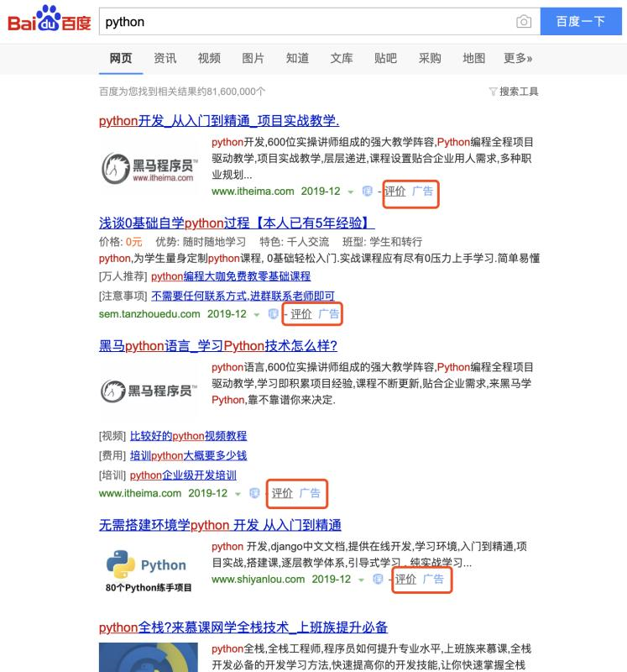Expand dropdown arrow after sem.tanzhouedu.com
Image resolution: width=627 pixels, height=672 pixels.
tap(257, 315)
